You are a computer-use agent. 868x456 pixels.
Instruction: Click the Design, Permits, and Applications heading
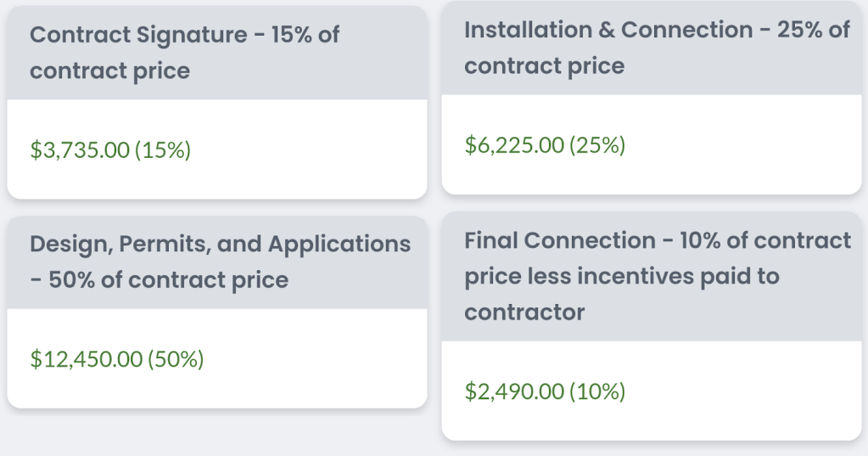220,245
